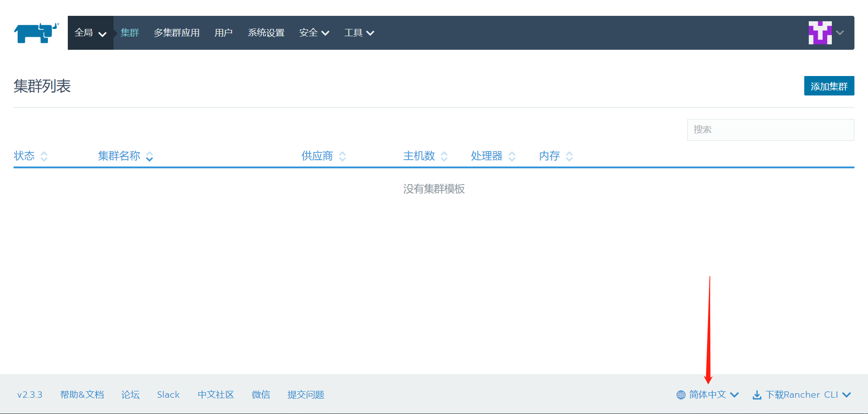Open the Slack footer link
Image resolution: width=868 pixels, height=414 pixels.
(x=168, y=395)
